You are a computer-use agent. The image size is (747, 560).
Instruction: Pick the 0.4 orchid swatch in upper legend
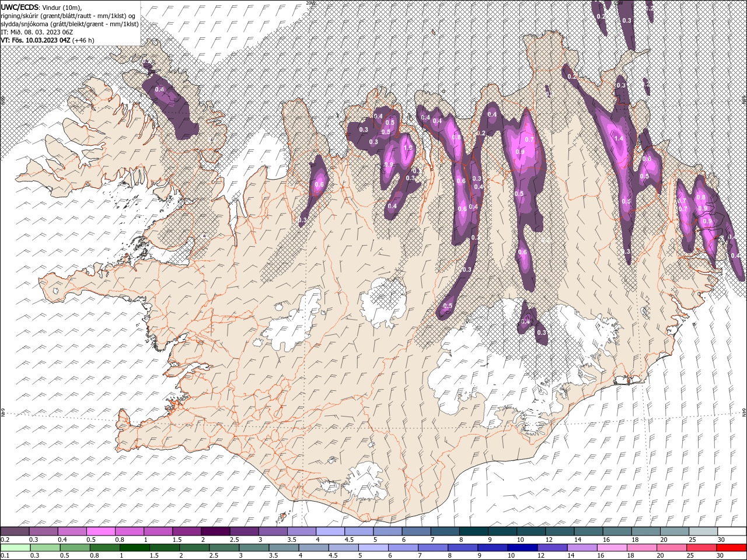72,531
